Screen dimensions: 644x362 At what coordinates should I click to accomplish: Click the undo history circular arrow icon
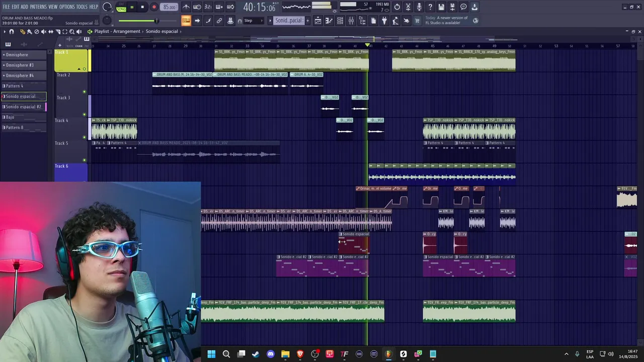pos(397,7)
